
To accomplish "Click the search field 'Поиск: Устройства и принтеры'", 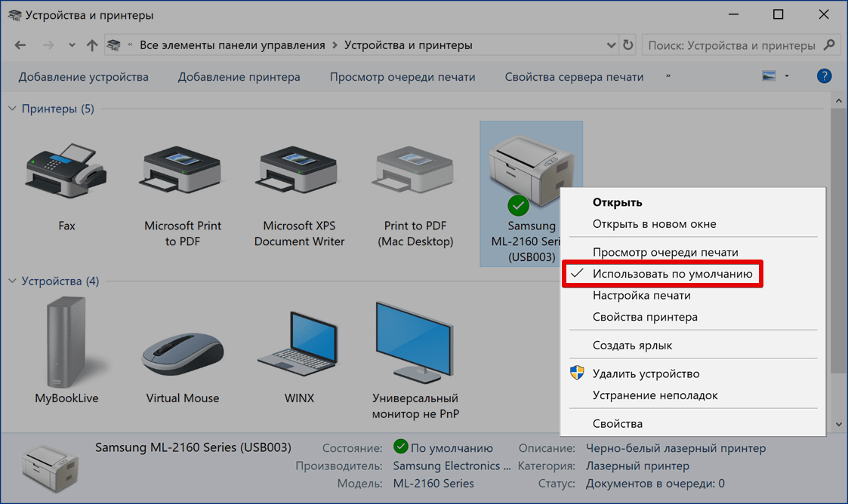I will tap(731, 45).
